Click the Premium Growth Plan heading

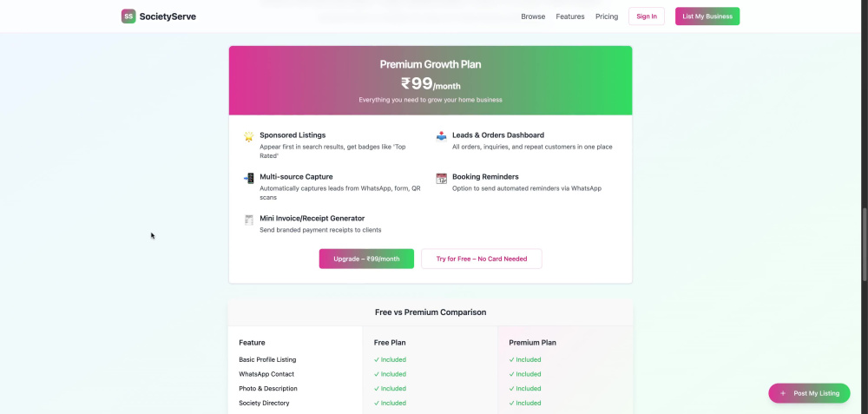[x=431, y=64]
